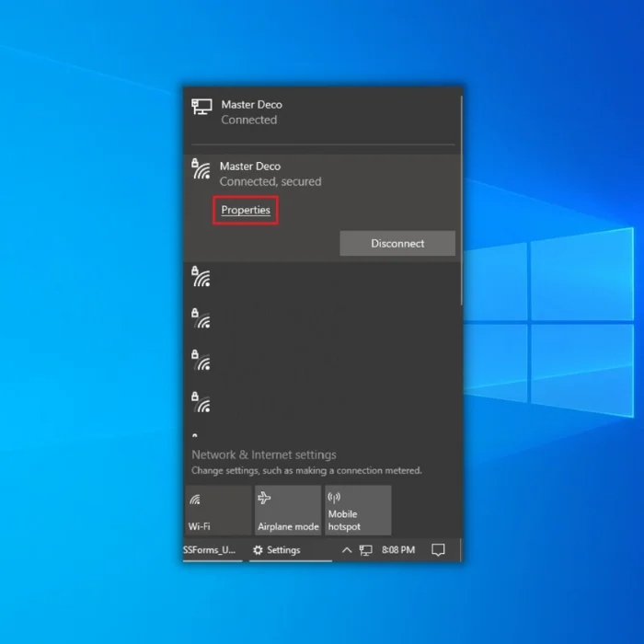This screenshot has width=644, height=644.
Task: Open the 8:08 PM clock flyout
Action: tap(398, 550)
